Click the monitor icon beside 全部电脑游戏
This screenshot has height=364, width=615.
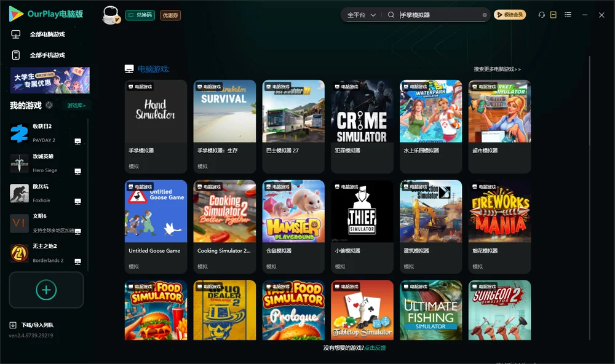click(x=16, y=34)
